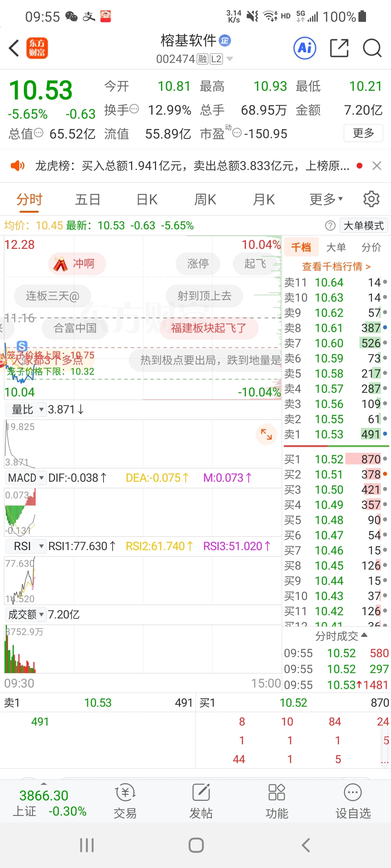
Task: Switch to the 五日 tab
Action: coord(88,199)
